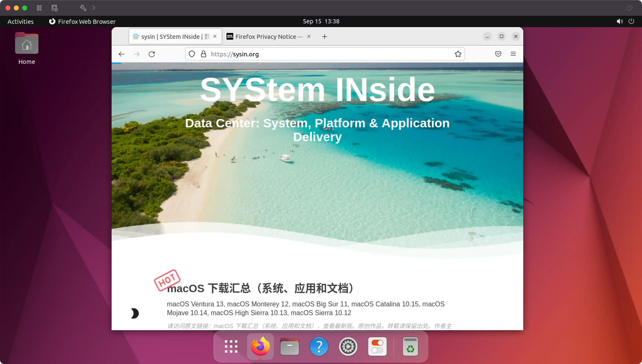642x364 pixels.
Task: View site information via the padlock icon
Action: 204,54
